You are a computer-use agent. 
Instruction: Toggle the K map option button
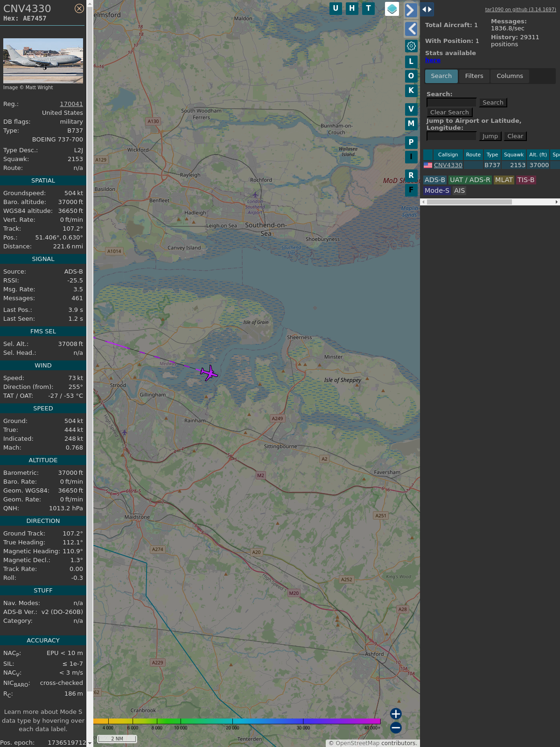tap(411, 91)
